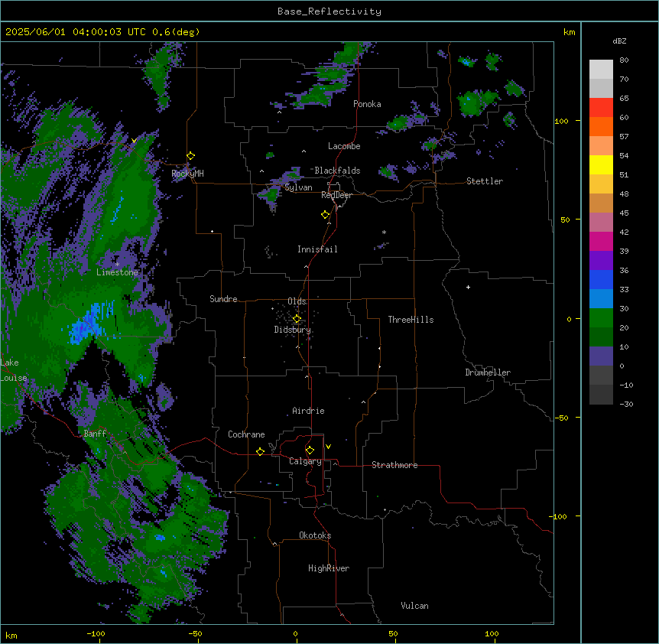The image size is (659, 644).
Task: Click the yellow diamond marker above RockyMH
Action: [x=191, y=156]
